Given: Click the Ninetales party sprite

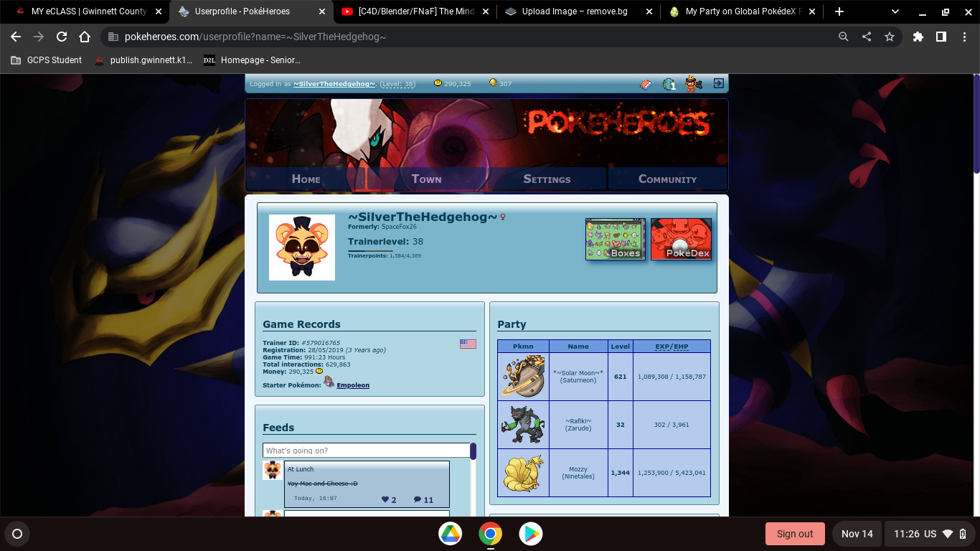Looking at the screenshot, I should 523,473.
